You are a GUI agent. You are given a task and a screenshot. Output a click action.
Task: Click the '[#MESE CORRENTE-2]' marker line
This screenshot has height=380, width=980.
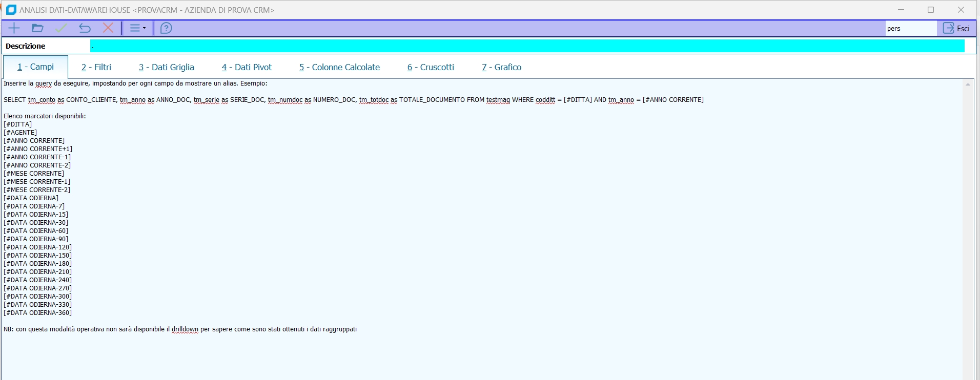click(37, 190)
